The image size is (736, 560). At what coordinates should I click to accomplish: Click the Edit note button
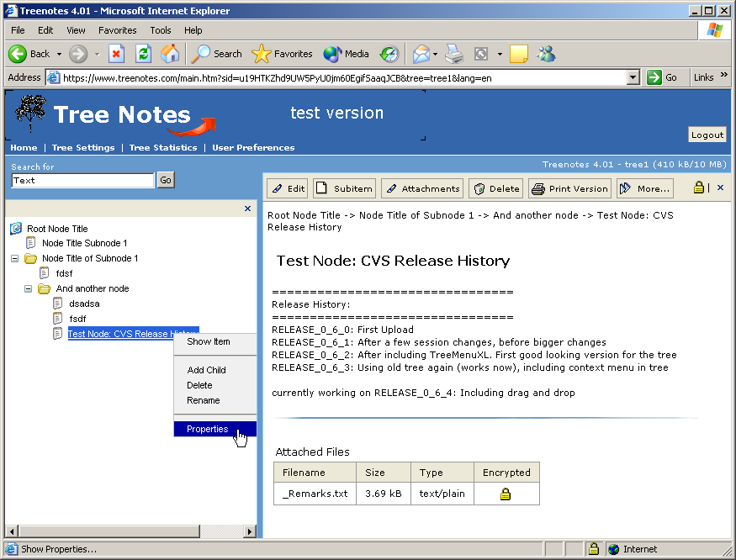pyautogui.click(x=288, y=188)
